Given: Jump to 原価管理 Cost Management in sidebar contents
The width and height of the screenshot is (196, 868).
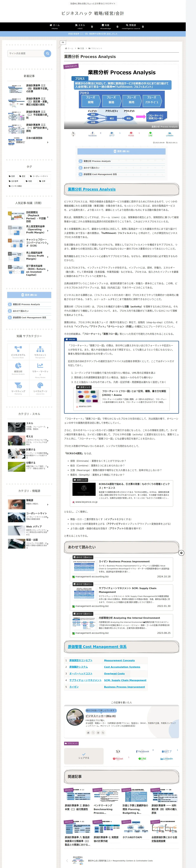Looking at the screenshot, I should (29, 317).
